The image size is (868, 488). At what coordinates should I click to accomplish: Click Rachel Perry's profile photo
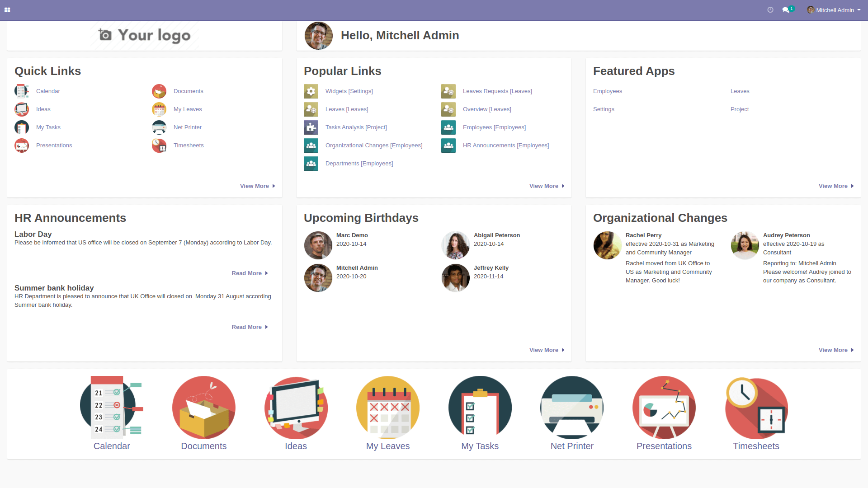[608, 245]
